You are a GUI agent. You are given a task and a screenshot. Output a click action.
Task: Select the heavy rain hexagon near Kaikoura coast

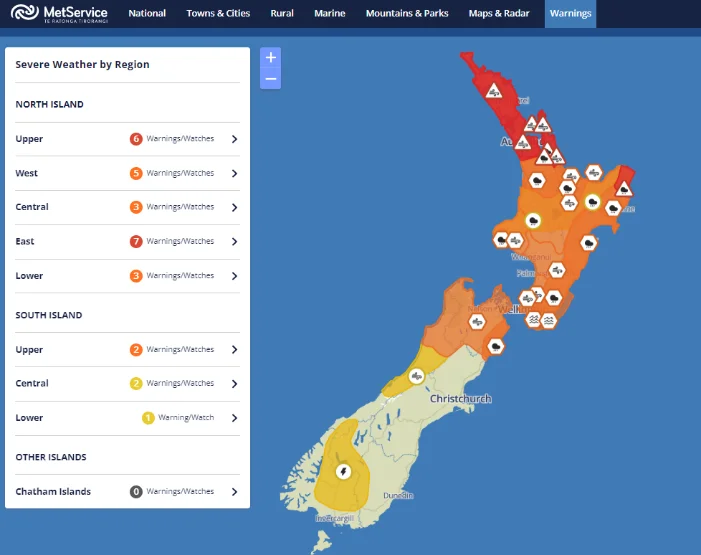point(495,346)
